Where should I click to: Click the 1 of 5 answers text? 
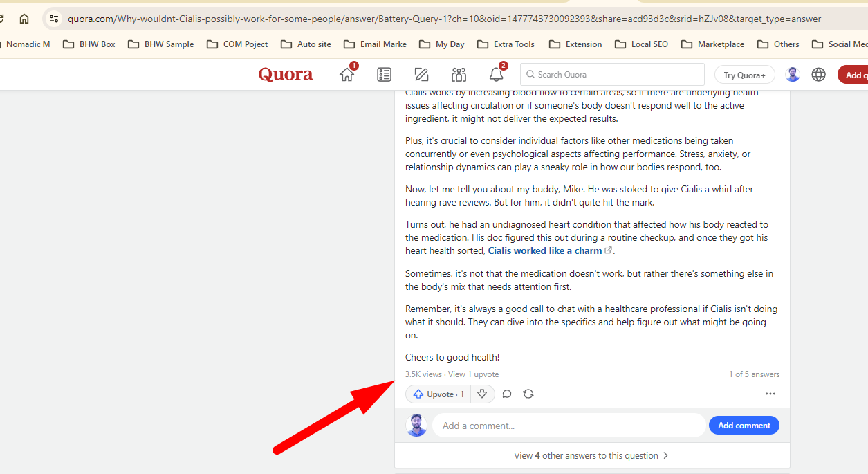click(x=754, y=374)
